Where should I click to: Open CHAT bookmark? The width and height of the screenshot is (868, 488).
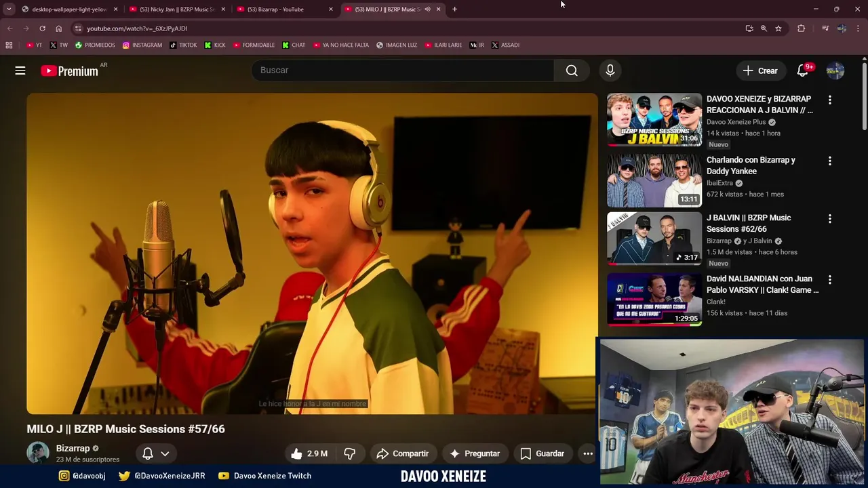(x=294, y=45)
